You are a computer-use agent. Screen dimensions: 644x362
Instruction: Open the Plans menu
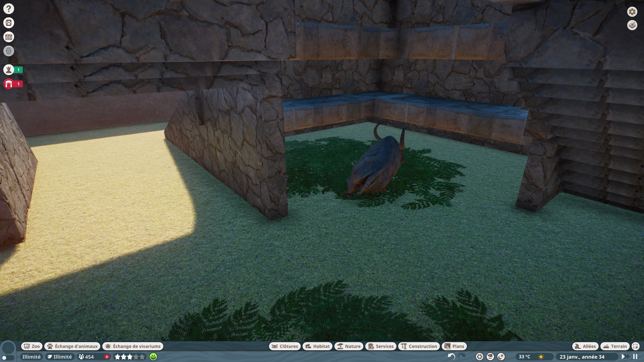tap(454, 346)
